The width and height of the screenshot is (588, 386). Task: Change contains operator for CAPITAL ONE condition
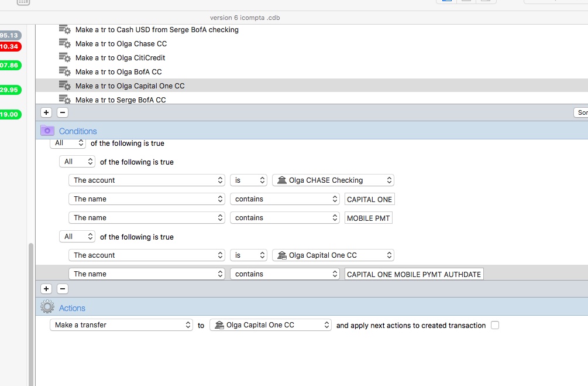tap(284, 199)
